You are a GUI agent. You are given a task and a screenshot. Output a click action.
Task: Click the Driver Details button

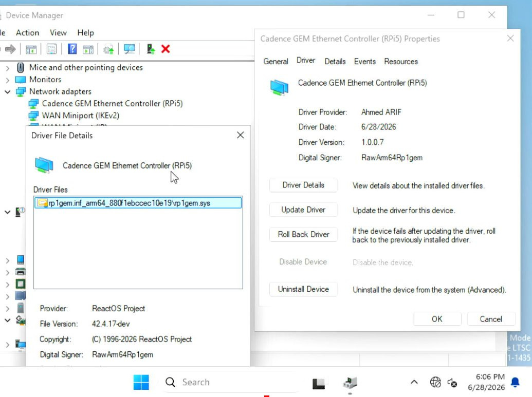[303, 185]
